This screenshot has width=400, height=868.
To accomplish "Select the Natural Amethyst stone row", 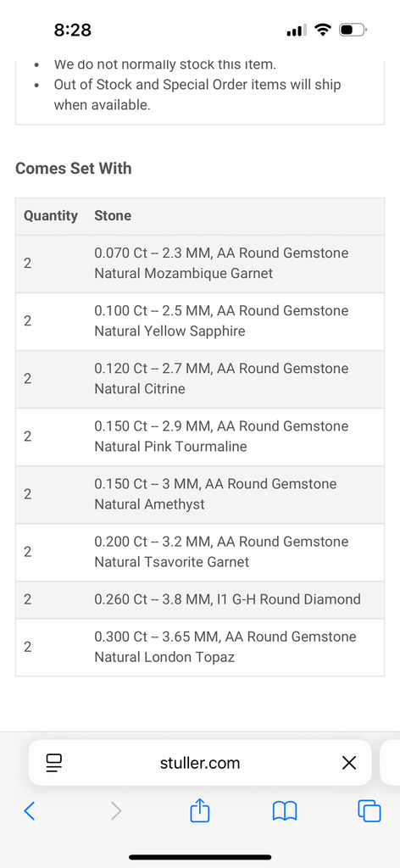I will point(200,494).
